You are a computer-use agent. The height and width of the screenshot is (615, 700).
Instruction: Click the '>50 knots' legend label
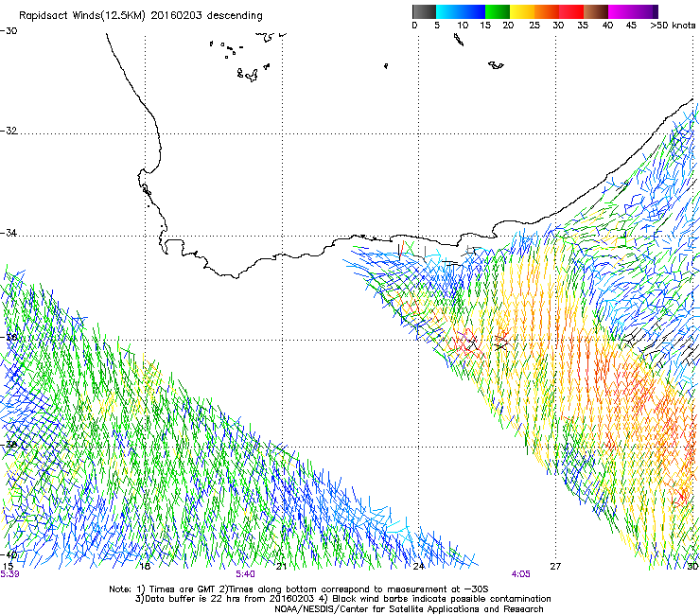click(673, 26)
